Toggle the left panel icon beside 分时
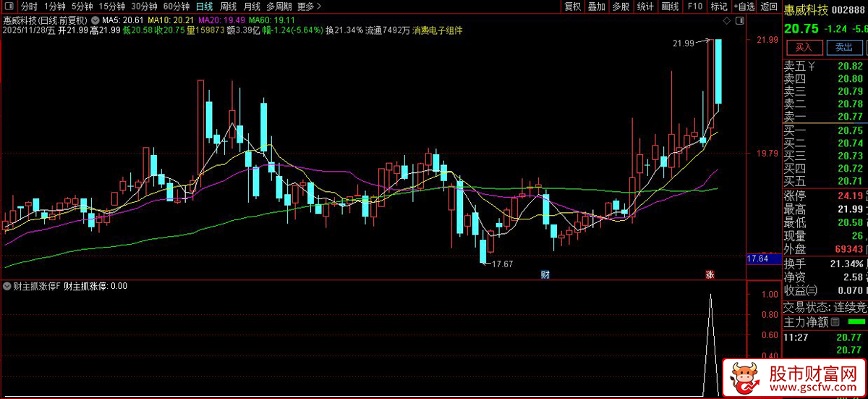This screenshot has width=868, height=399. (9, 7)
